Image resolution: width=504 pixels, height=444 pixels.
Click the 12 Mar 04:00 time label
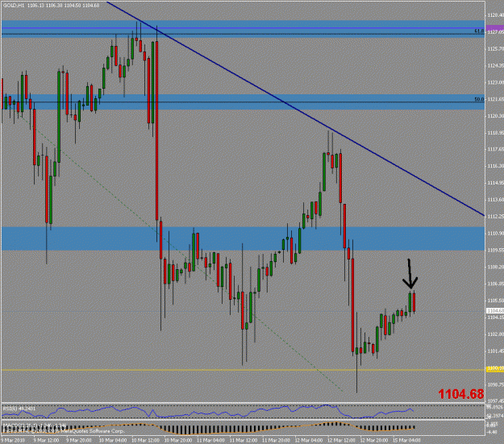click(x=309, y=440)
